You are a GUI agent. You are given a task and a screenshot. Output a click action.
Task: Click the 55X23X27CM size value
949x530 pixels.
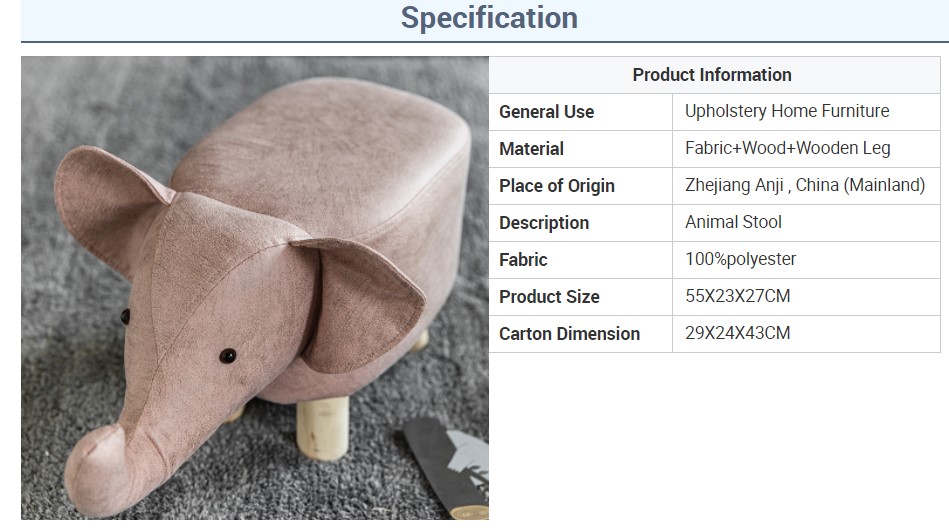737,296
